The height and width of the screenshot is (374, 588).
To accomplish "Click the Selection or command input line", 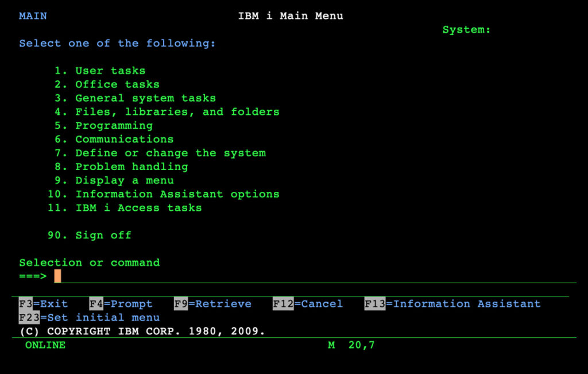I will 316,276.
